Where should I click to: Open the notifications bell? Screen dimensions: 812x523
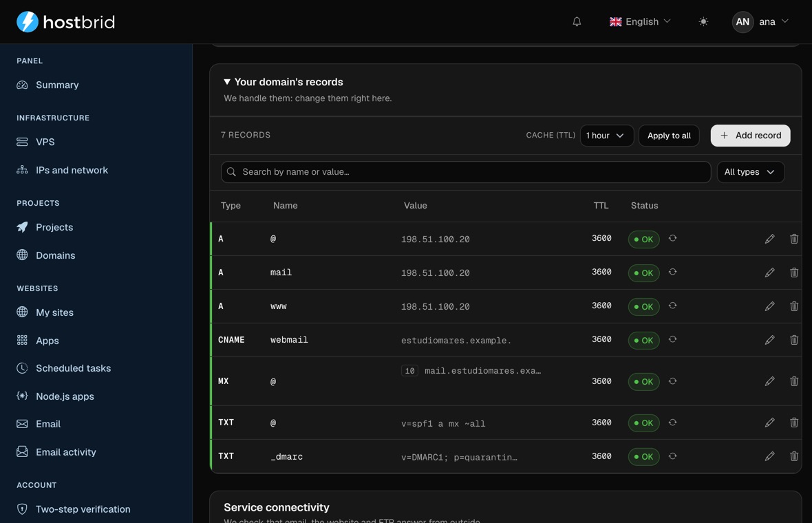(577, 22)
